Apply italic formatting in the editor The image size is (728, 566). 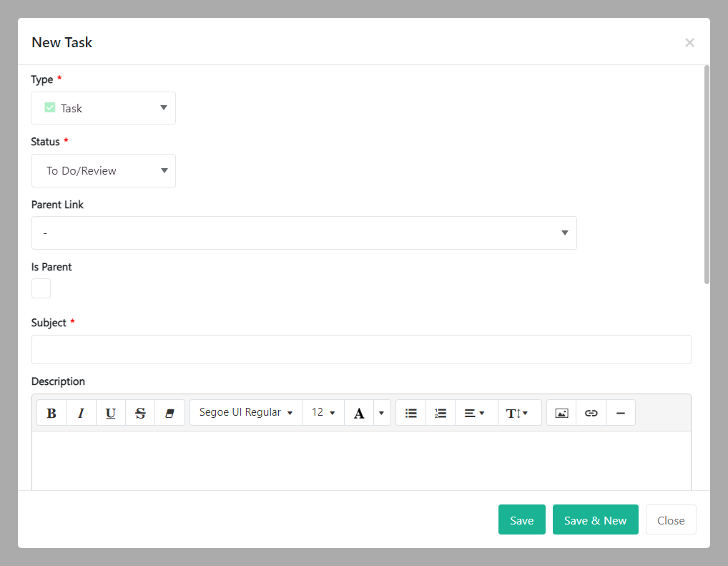coord(81,413)
